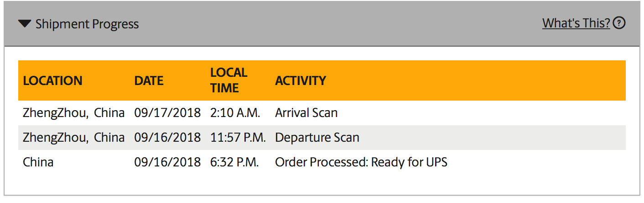Collapse the Shipment Progress section triangle
The width and height of the screenshot is (644, 203).
[25, 24]
